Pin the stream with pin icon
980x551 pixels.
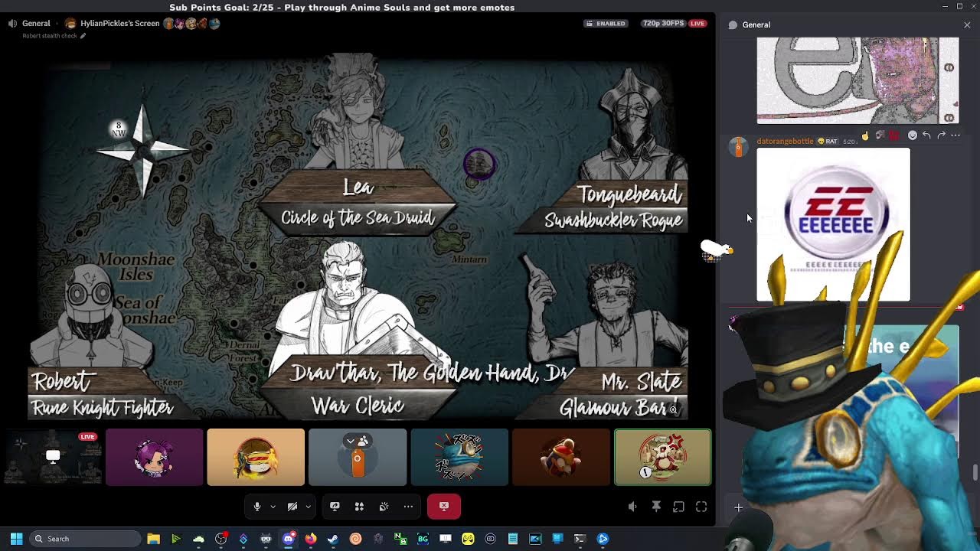point(656,507)
